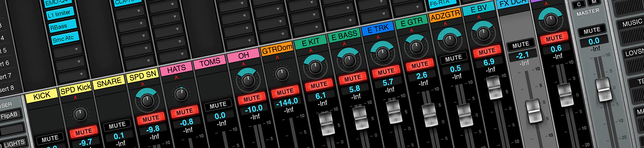
Task: Unmute the E TRK channel
Action: pos(386,71)
